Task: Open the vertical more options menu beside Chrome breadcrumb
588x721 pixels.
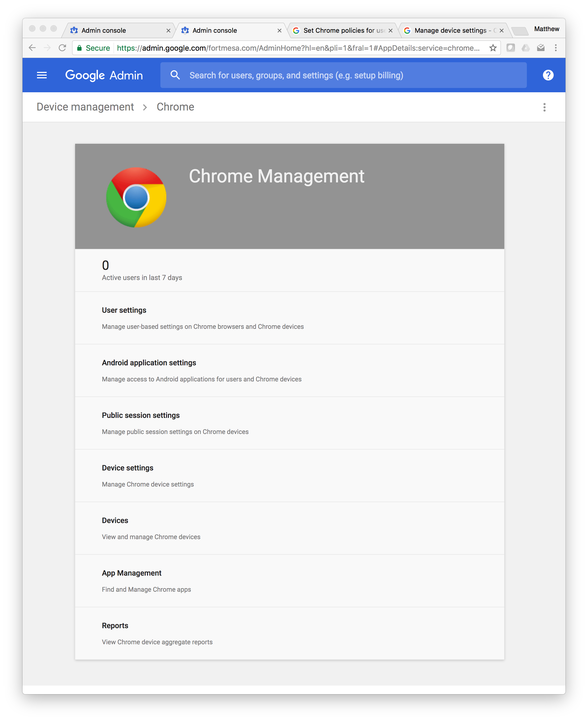Action: [544, 107]
